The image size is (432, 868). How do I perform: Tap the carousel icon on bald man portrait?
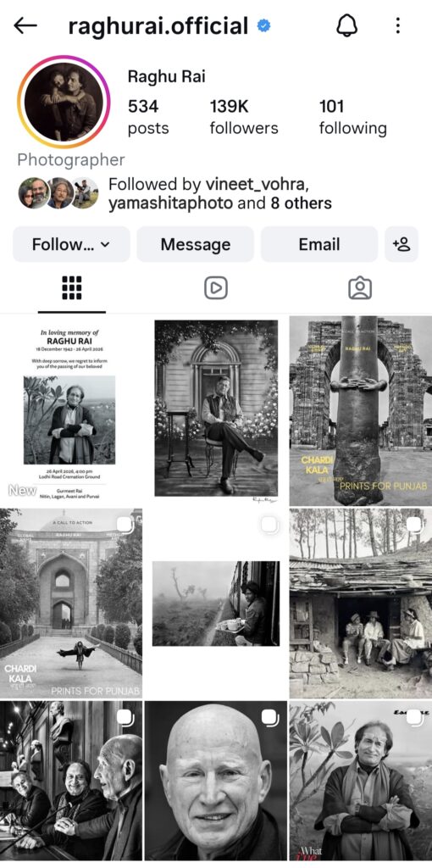(x=270, y=718)
